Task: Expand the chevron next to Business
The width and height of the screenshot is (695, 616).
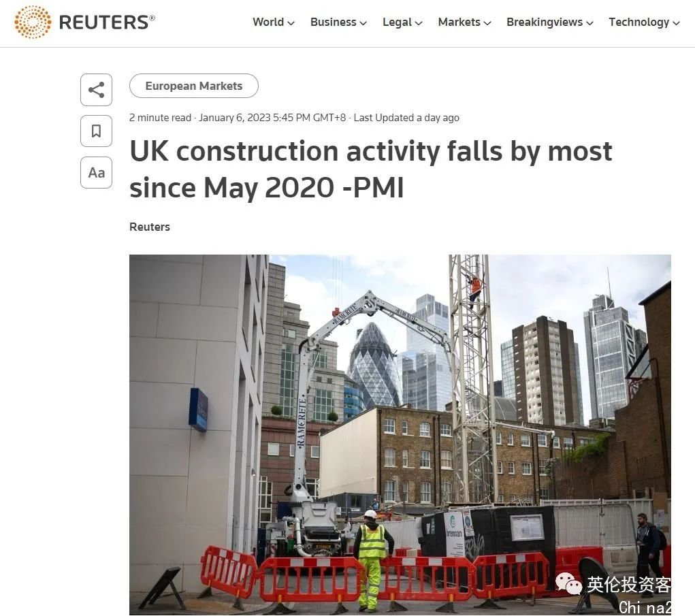Action: [x=363, y=23]
